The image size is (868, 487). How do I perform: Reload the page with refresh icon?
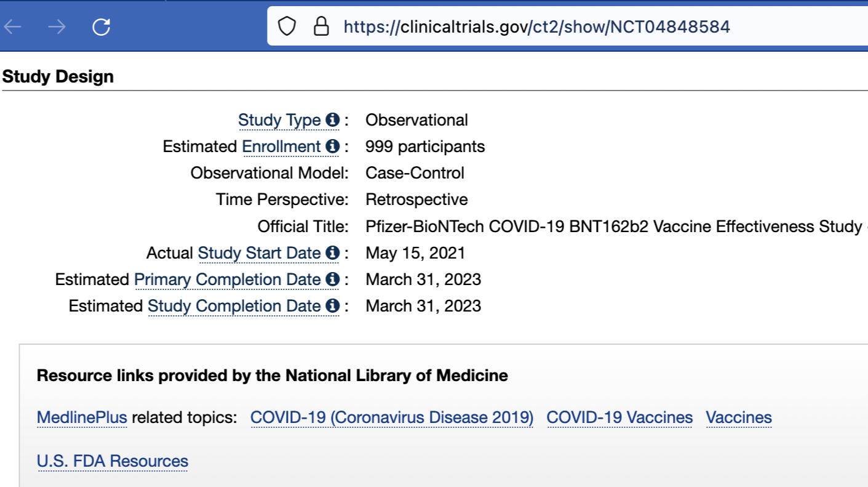coord(101,26)
